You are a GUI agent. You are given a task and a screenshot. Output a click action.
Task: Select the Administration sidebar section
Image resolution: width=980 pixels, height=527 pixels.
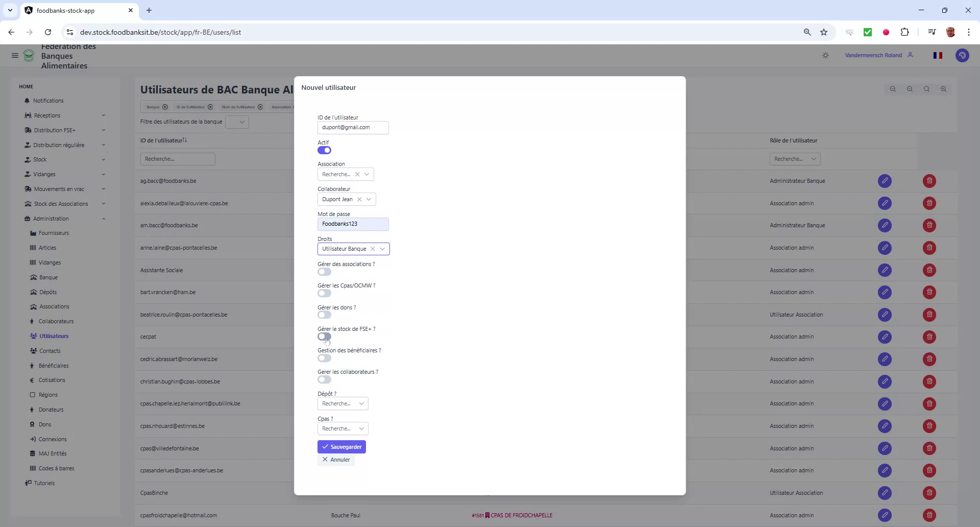[51, 219]
